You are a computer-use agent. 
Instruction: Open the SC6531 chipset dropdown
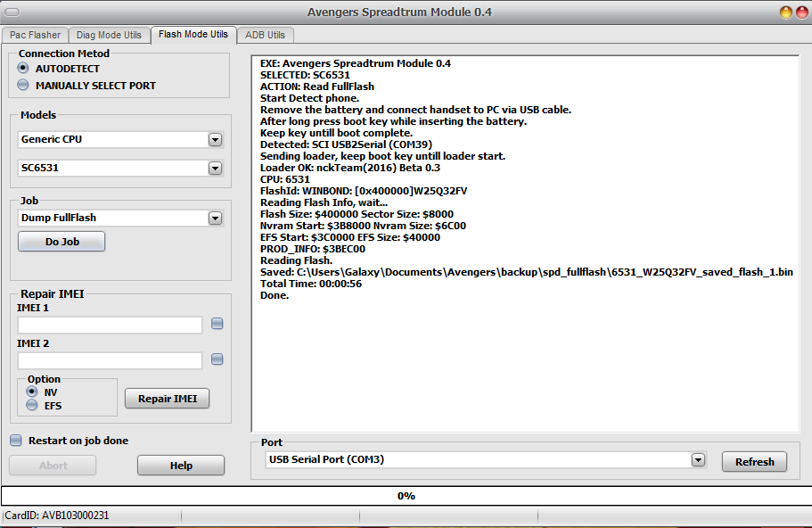click(x=215, y=168)
